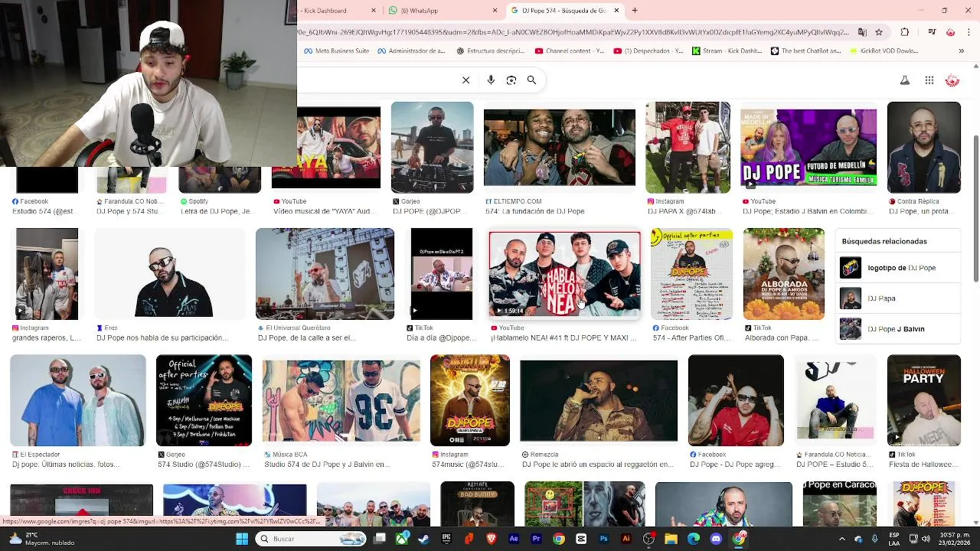Close the WhatsApp tab
The width and height of the screenshot is (980, 551).
pyautogui.click(x=495, y=11)
